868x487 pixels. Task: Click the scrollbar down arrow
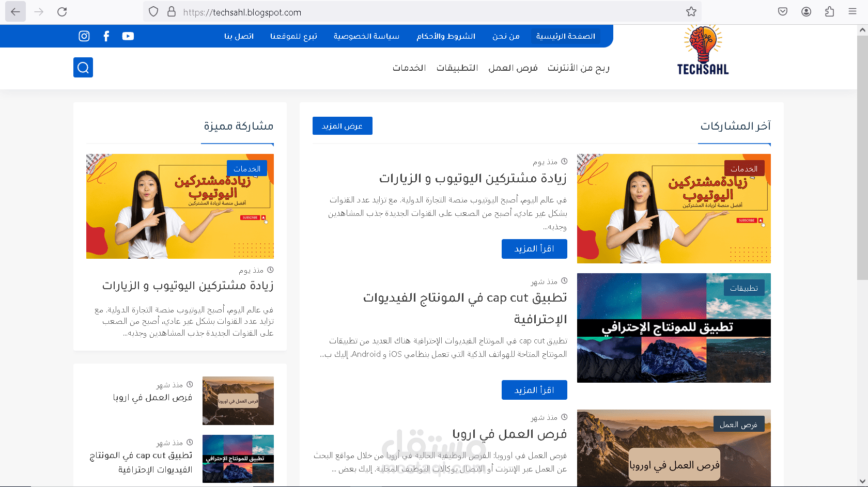tap(862, 481)
